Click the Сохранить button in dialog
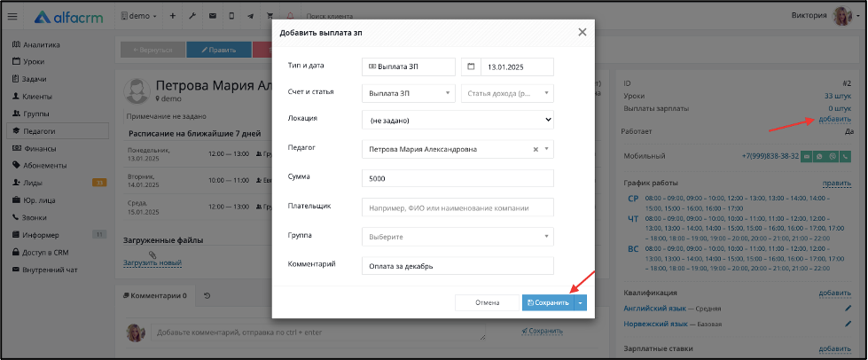868x360 pixels. tap(548, 302)
